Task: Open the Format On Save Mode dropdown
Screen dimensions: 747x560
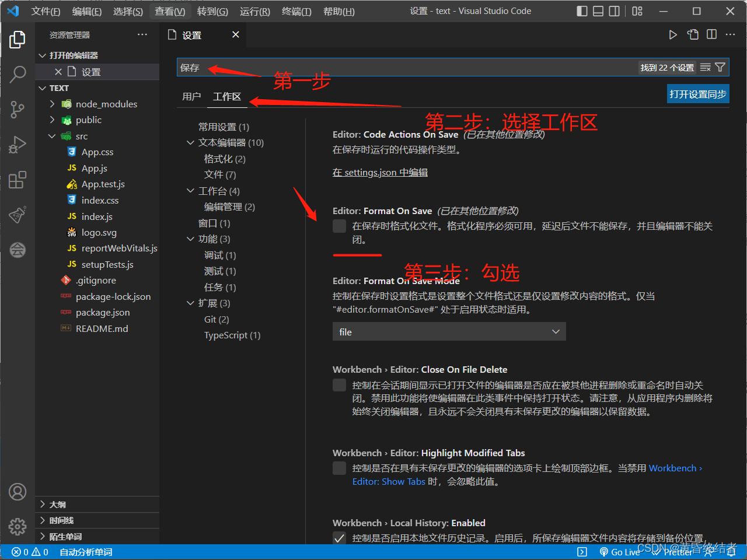Action: point(449,331)
